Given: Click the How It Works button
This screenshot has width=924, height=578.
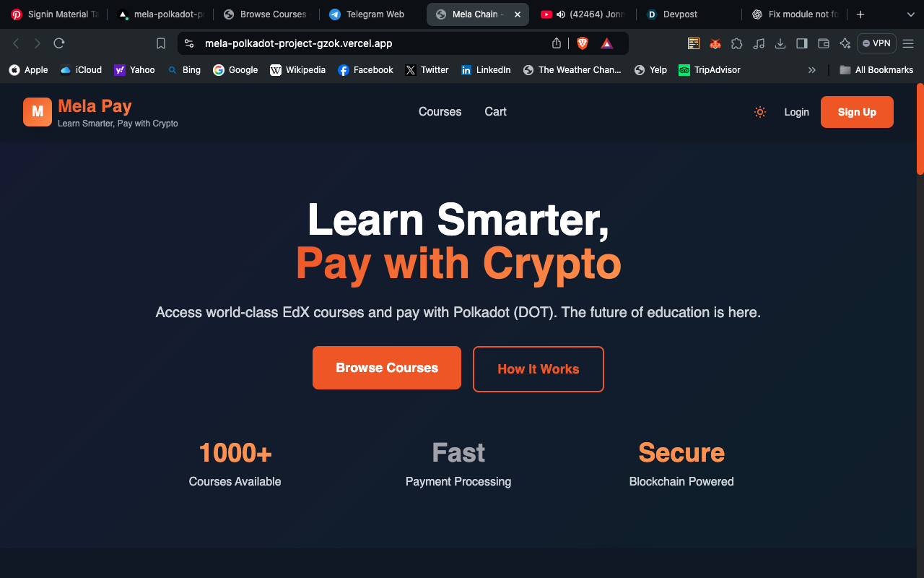Looking at the screenshot, I should click(x=539, y=369).
